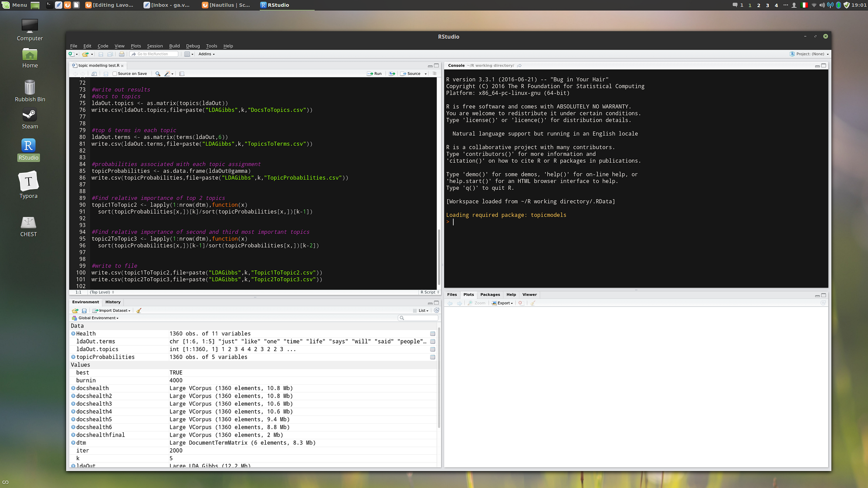
Task: Open the Addins dropdown menu
Action: (207, 54)
